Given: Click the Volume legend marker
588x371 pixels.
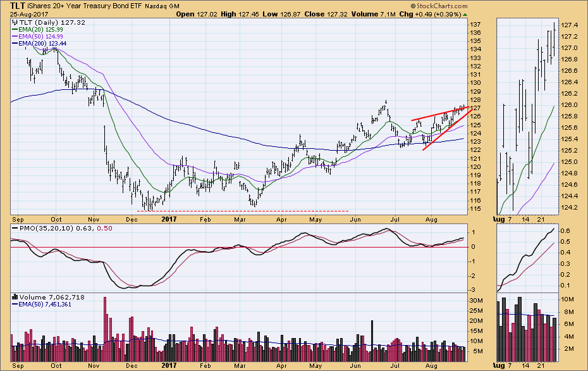Looking at the screenshot, I should (x=15, y=297).
